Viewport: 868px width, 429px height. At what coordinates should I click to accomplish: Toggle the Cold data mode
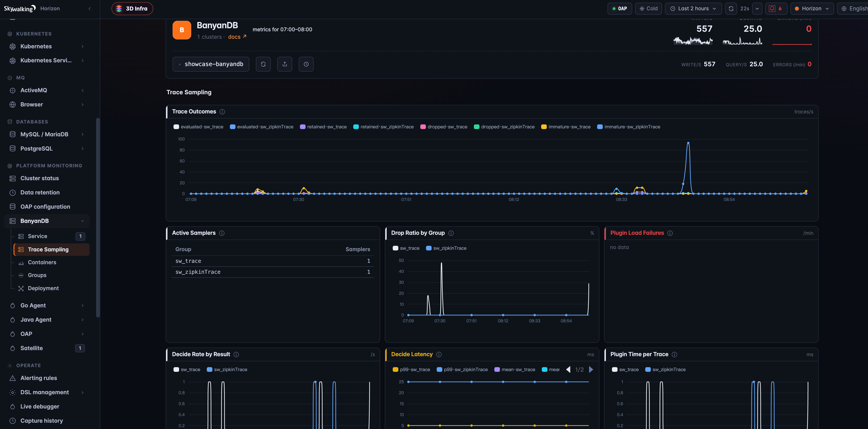tap(648, 8)
